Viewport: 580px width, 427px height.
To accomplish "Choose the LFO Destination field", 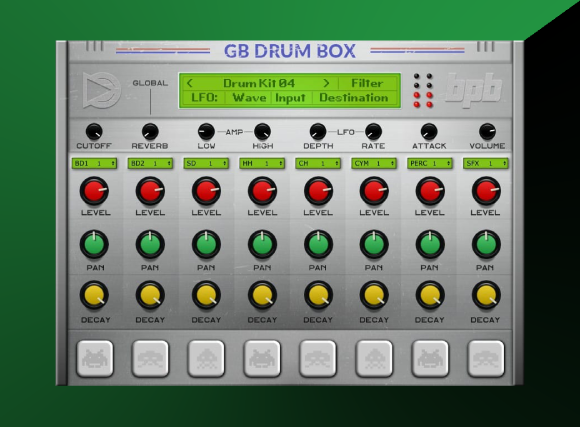I will pos(354,98).
